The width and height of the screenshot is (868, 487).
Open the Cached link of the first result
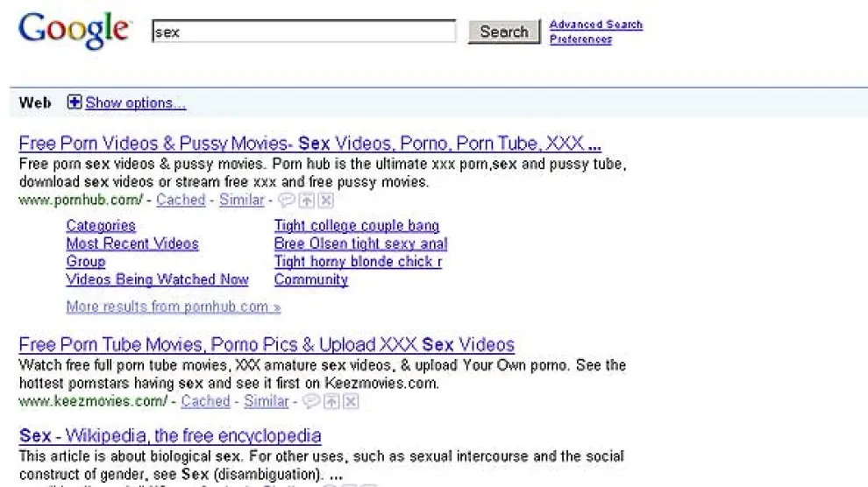point(181,200)
